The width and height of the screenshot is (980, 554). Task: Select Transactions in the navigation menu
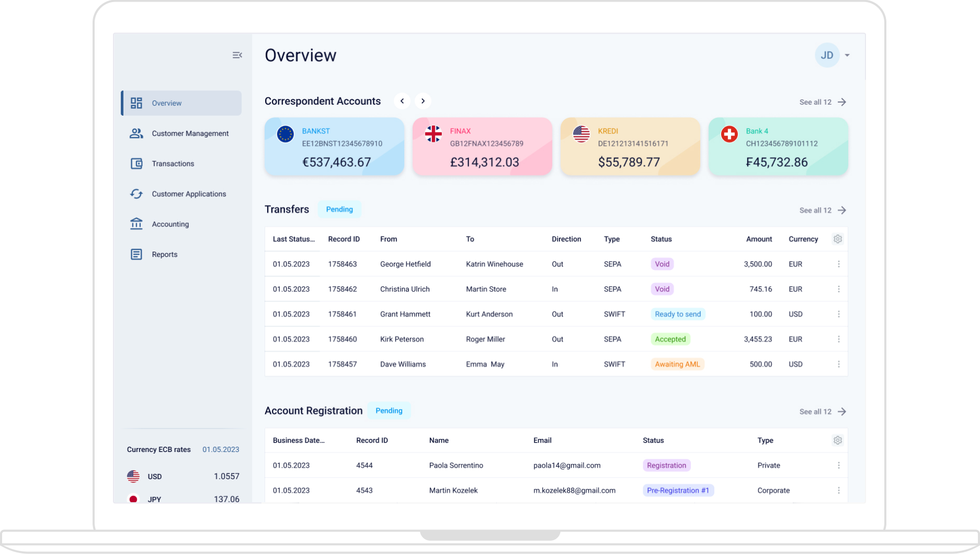pos(173,163)
